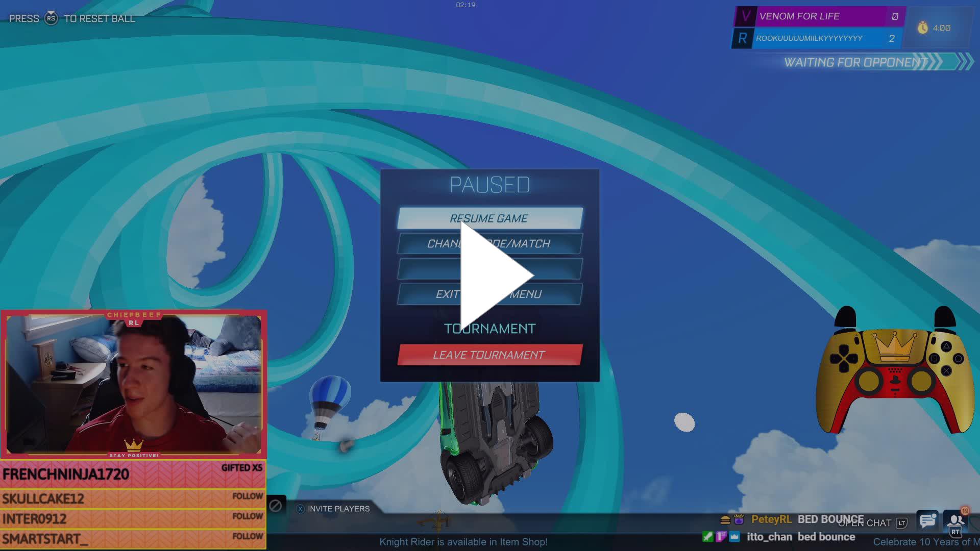Choose Exit to Menu option
This screenshot has width=980, height=551.
(x=489, y=294)
